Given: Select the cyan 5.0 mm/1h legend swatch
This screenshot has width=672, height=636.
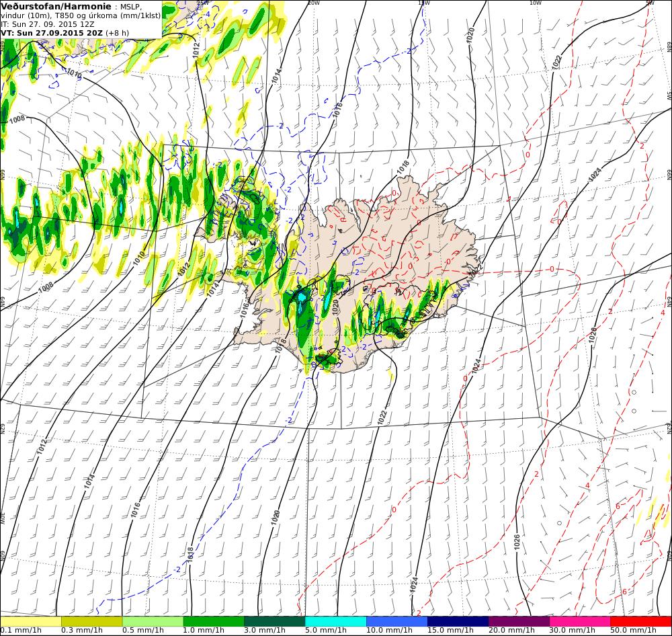Looking at the screenshot, I should (x=335, y=621).
